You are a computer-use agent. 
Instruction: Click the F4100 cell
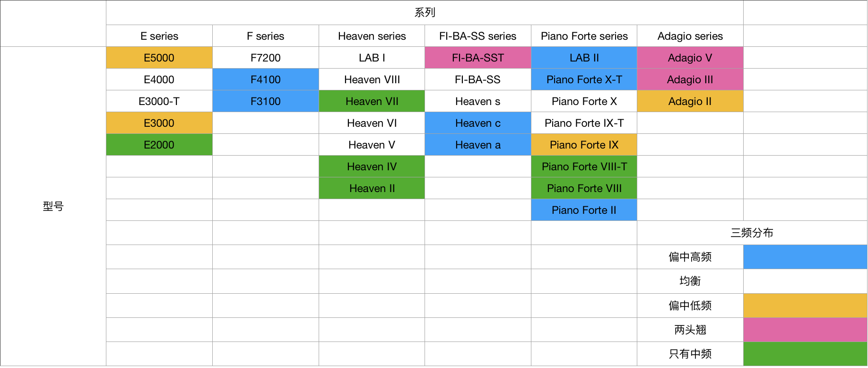click(x=266, y=79)
